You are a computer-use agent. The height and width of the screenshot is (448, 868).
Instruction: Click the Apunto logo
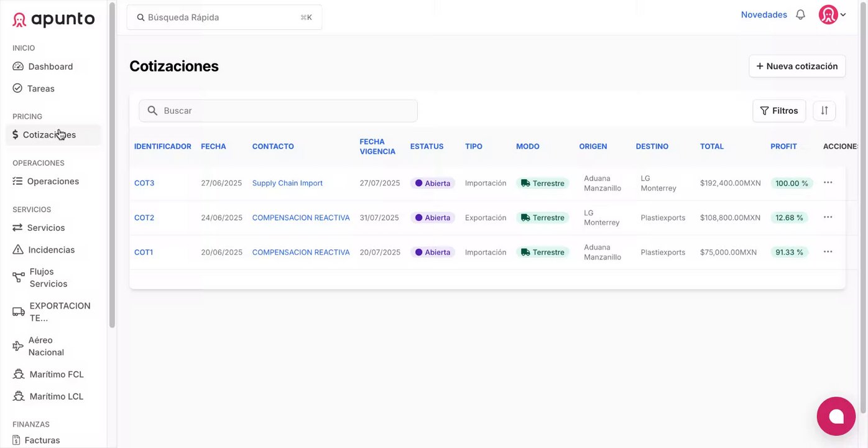[53, 20]
